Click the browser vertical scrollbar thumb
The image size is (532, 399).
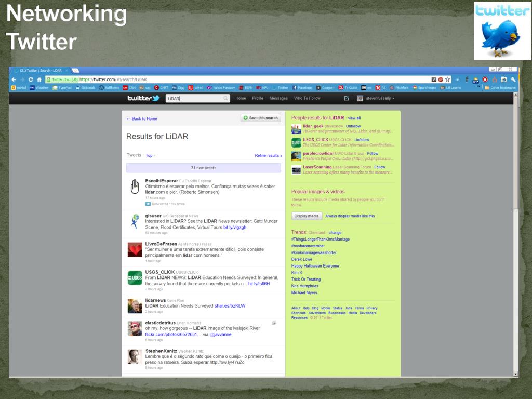[x=516, y=153]
